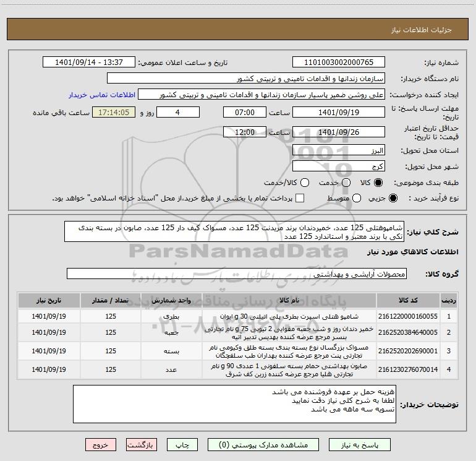Image resolution: width=476 pixels, height=461 pixels.
Task: Click the واحد شمارش column header
Action: tap(171, 300)
